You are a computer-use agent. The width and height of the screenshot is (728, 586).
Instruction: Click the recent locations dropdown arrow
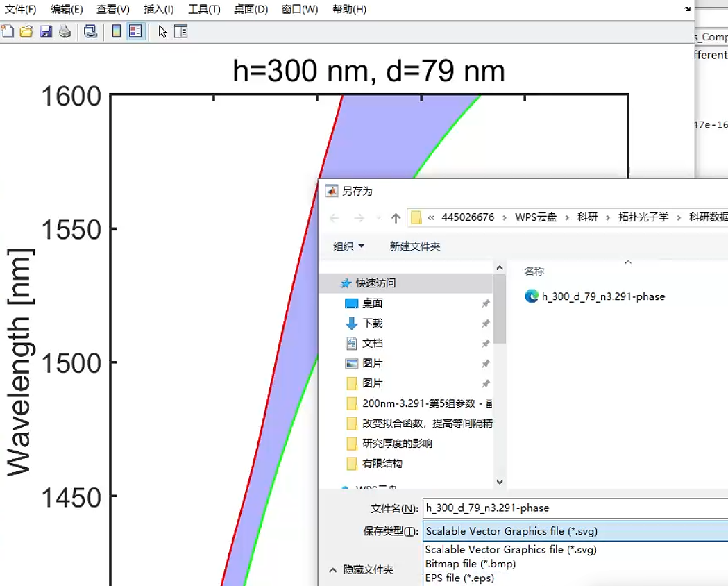pos(379,218)
